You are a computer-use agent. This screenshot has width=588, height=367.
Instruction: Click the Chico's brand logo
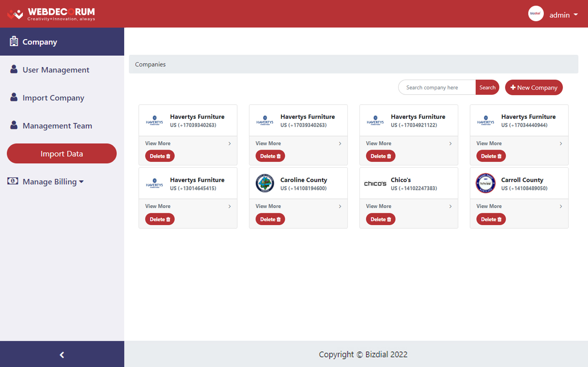click(375, 183)
